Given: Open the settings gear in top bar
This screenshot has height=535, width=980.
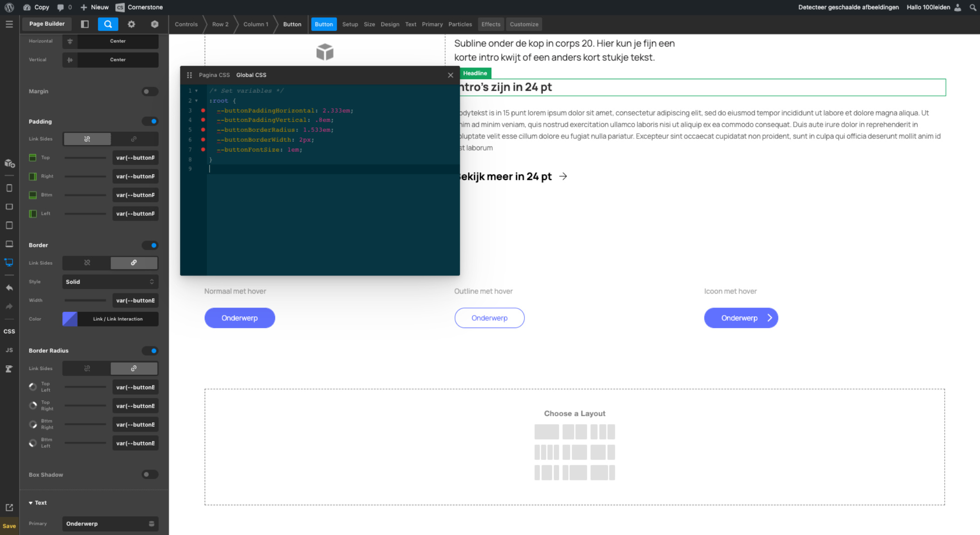Looking at the screenshot, I should (x=131, y=24).
